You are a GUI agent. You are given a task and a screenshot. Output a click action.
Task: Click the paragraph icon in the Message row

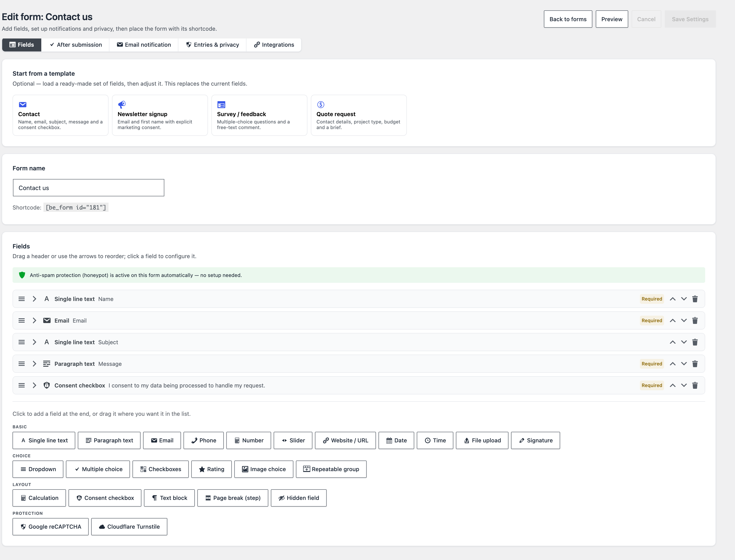click(47, 364)
